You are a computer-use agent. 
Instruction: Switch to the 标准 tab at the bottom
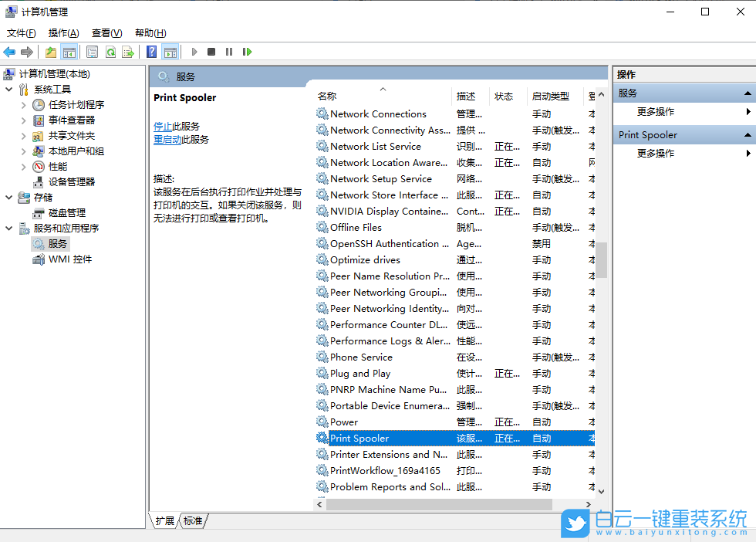(191, 521)
